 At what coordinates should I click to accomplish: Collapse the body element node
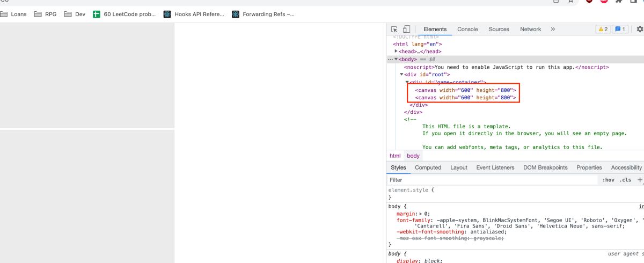point(396,59)
